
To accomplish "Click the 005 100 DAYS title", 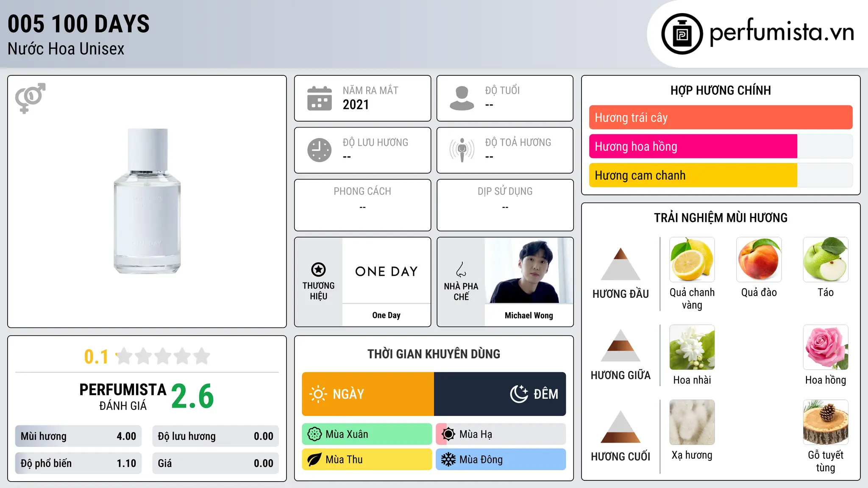I will click(79, 24).
